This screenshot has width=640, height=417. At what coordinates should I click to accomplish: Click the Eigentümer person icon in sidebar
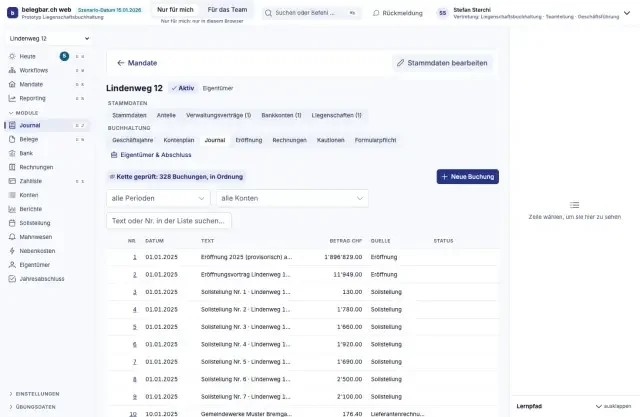click(12, 264)
